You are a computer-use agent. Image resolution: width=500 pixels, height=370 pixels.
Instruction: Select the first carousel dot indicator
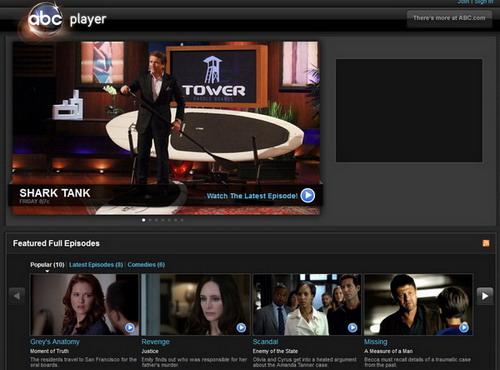coord(144,220)
